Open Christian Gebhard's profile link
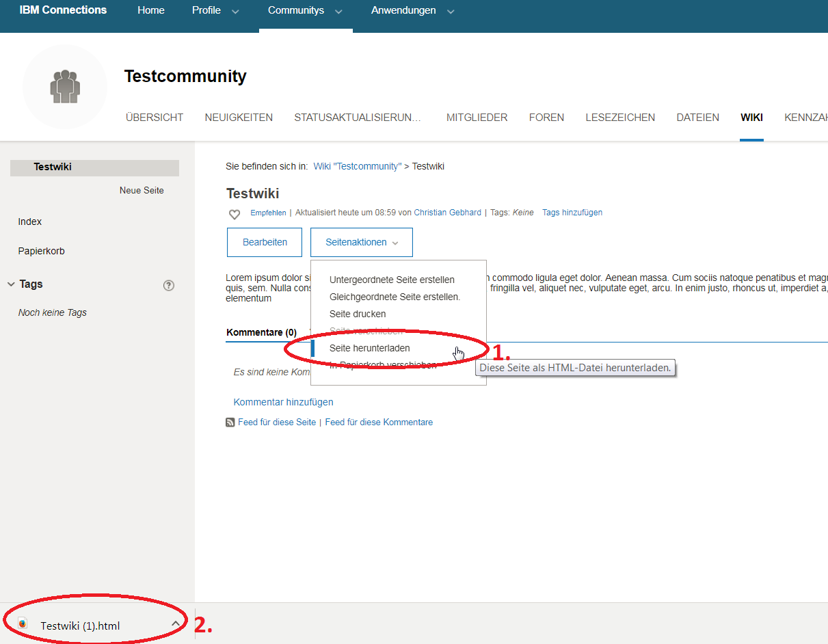 (448, 213)
